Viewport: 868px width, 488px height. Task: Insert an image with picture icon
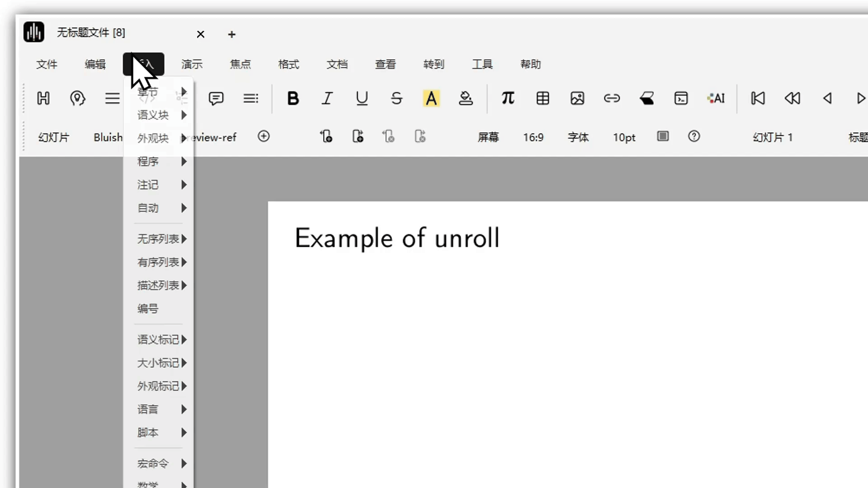coord(577,98)
